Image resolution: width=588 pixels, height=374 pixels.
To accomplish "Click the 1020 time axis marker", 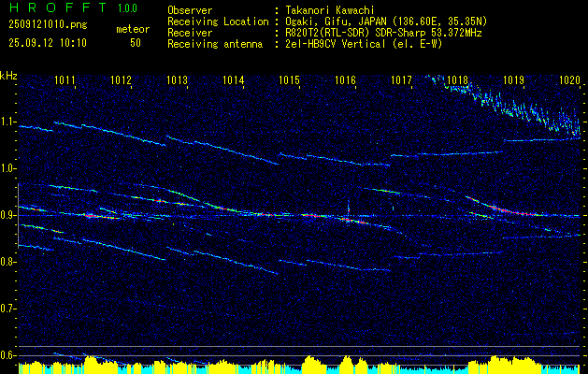I will (570, 80).
